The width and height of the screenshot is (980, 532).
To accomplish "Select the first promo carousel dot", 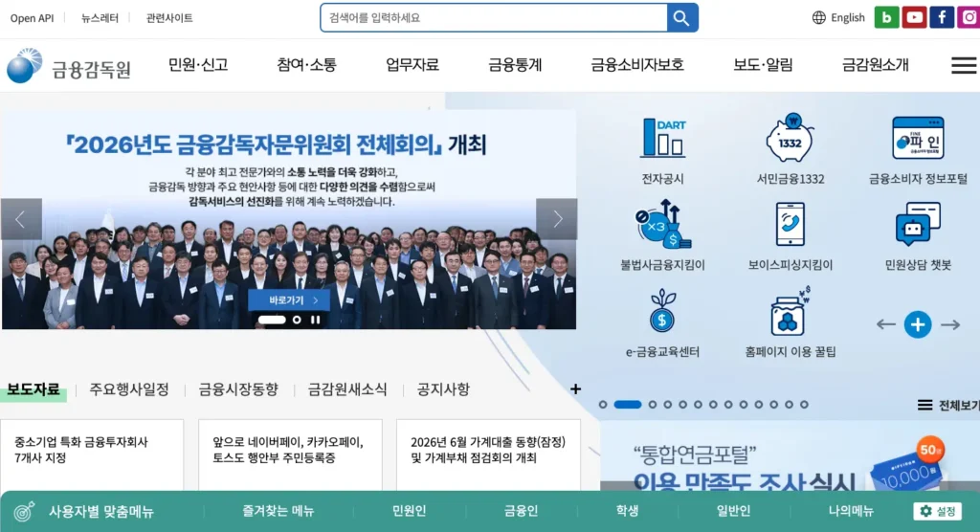I will point(603,405).
